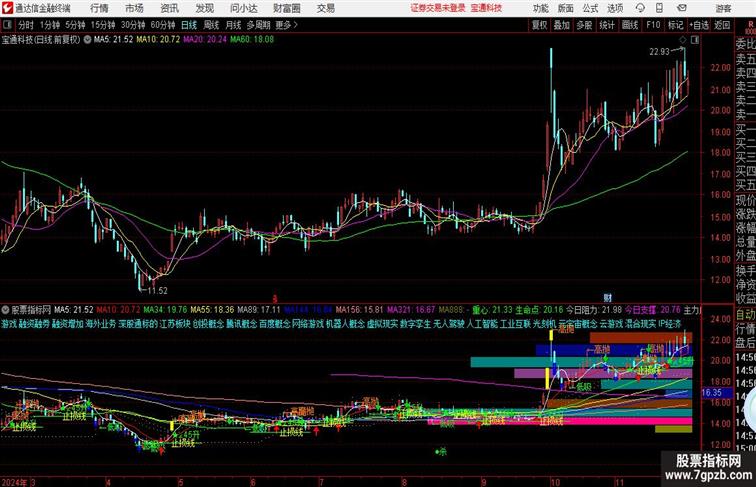The image size is (756, 487).
Task: Open the 公式 menu
Action: pyautogui.click(x=590, y=8)
